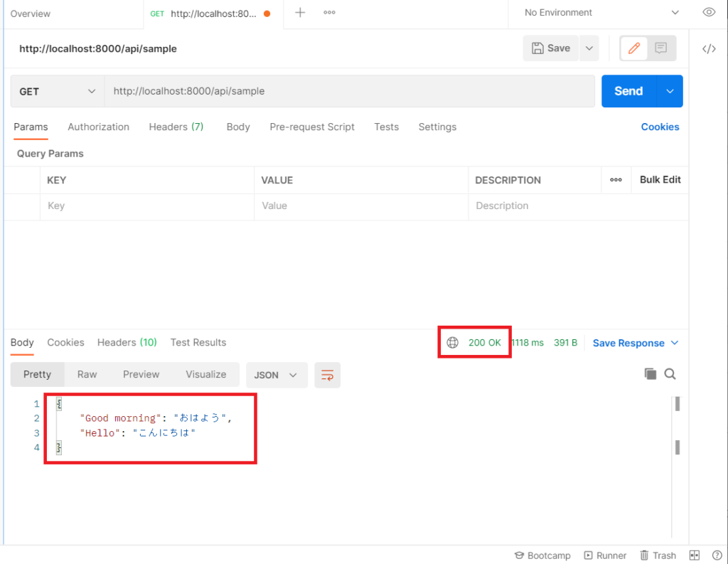Open Cookies management link
The width and height of the screenshot is (728, 564).
[x=660, y=127]
